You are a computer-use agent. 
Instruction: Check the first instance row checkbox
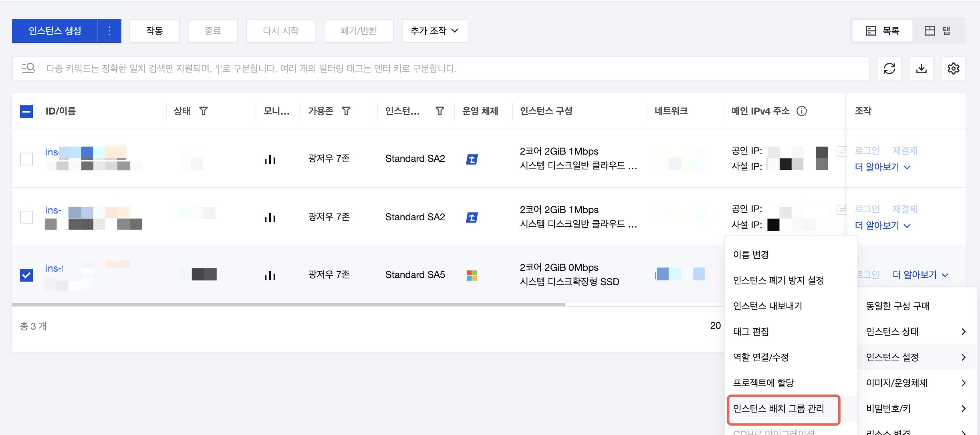pyautogui.click(x=26, y=159)
